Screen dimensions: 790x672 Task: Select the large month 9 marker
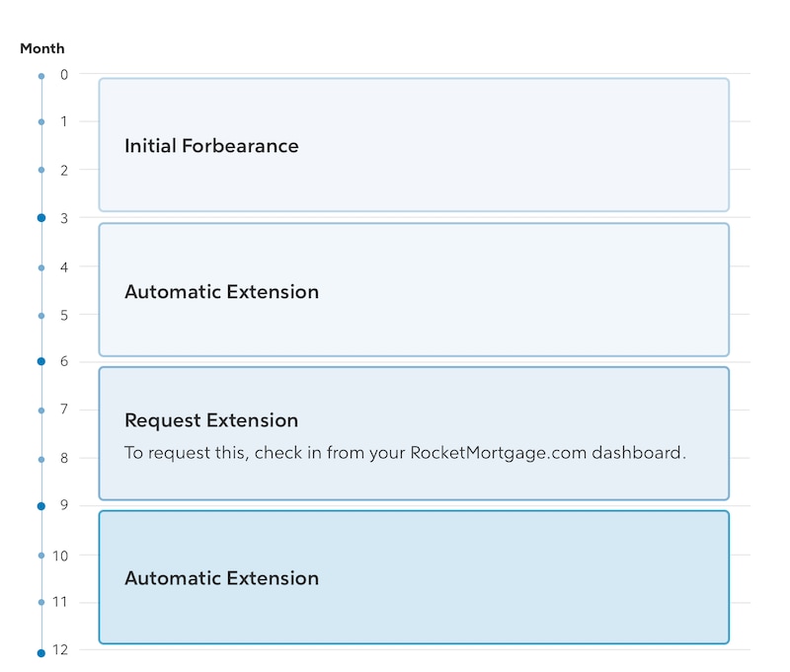pos(41,506)
